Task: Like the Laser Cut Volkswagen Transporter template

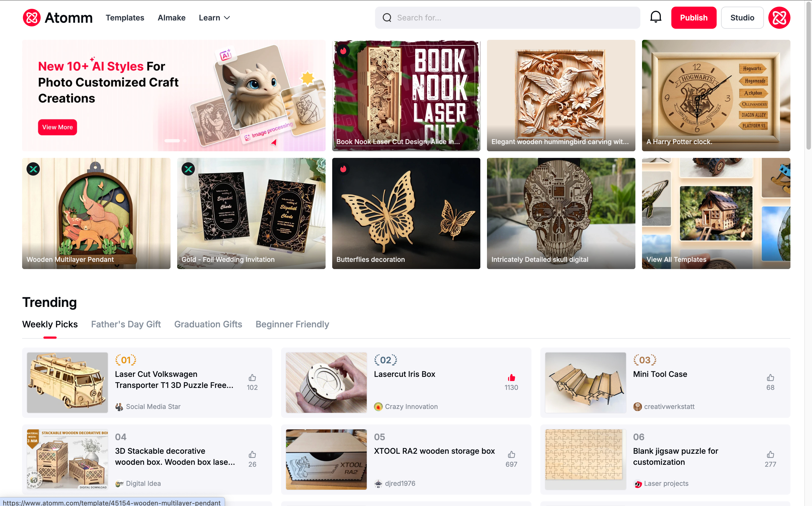Action: (252, 378)
